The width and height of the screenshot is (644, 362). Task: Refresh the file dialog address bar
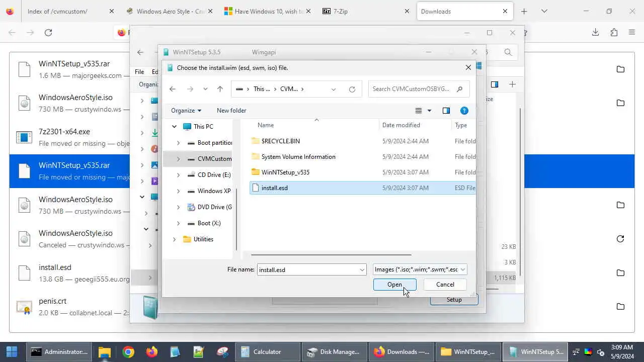352,89
